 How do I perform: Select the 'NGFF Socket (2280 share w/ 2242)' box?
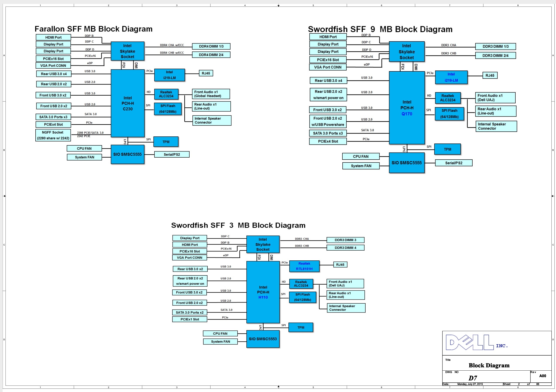click(x=53, y=135)
